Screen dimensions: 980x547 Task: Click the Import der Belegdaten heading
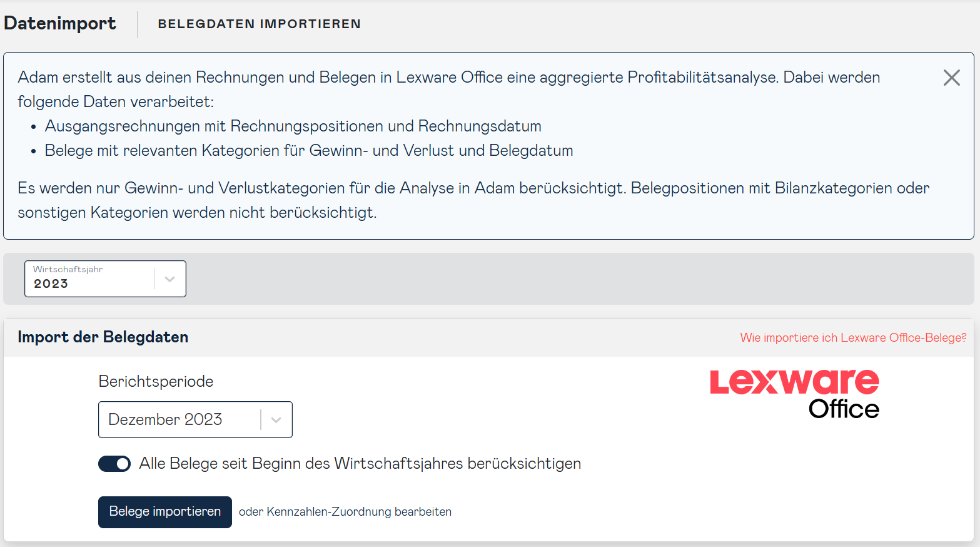coord(103,337)
